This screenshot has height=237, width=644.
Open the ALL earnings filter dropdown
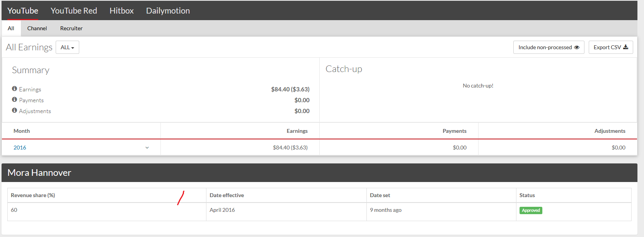point(67,47)
